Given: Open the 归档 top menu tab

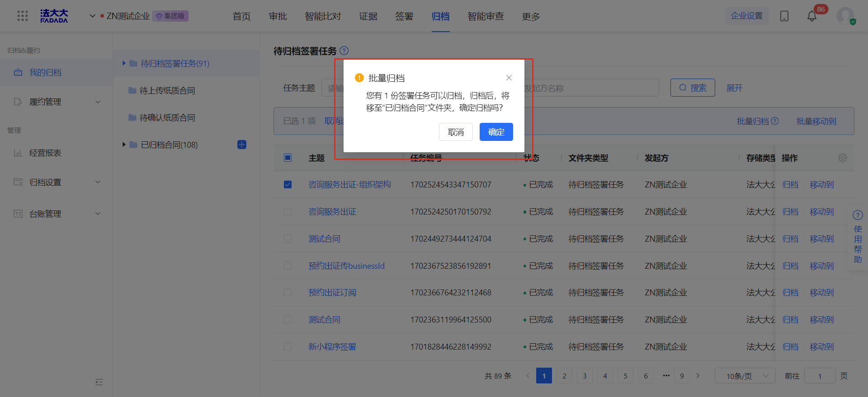Looking at the screenshot, I should [440, 16].
